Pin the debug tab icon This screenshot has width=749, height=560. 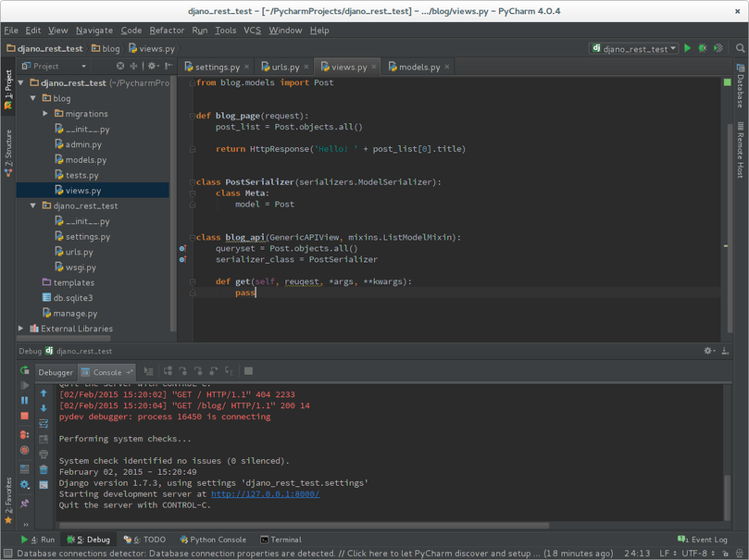point(25,504)
